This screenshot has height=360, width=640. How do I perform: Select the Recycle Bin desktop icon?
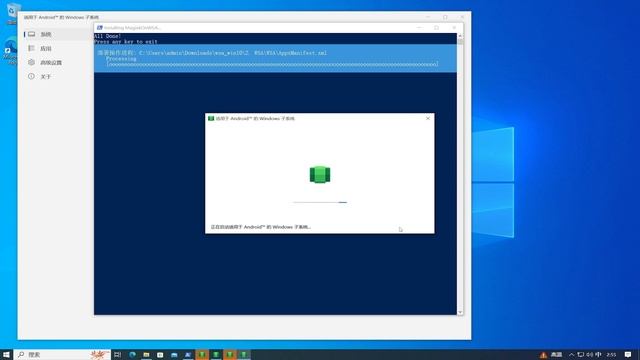point(11,13)
